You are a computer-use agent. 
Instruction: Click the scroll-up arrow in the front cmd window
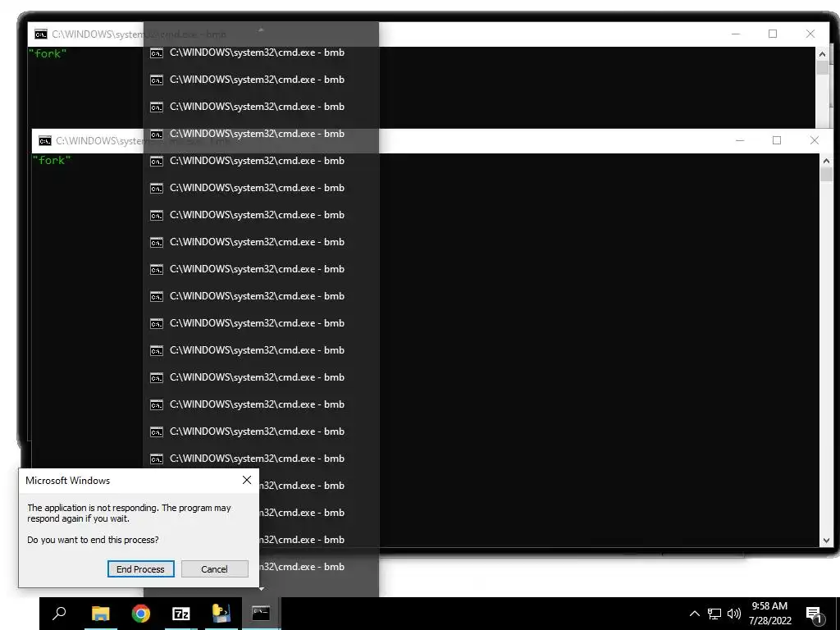coord(826,161)
